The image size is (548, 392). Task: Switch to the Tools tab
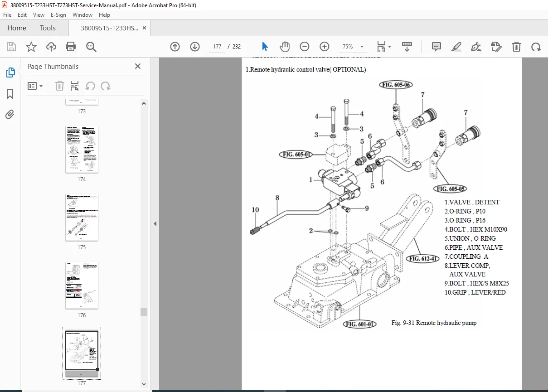48,28
